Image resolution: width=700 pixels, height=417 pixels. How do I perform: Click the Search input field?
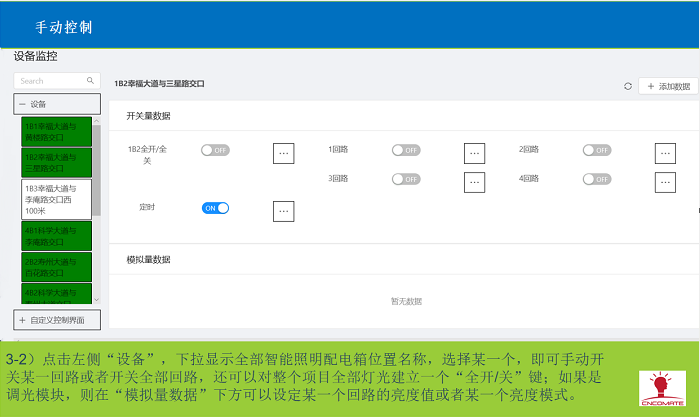tap(50, 81)
